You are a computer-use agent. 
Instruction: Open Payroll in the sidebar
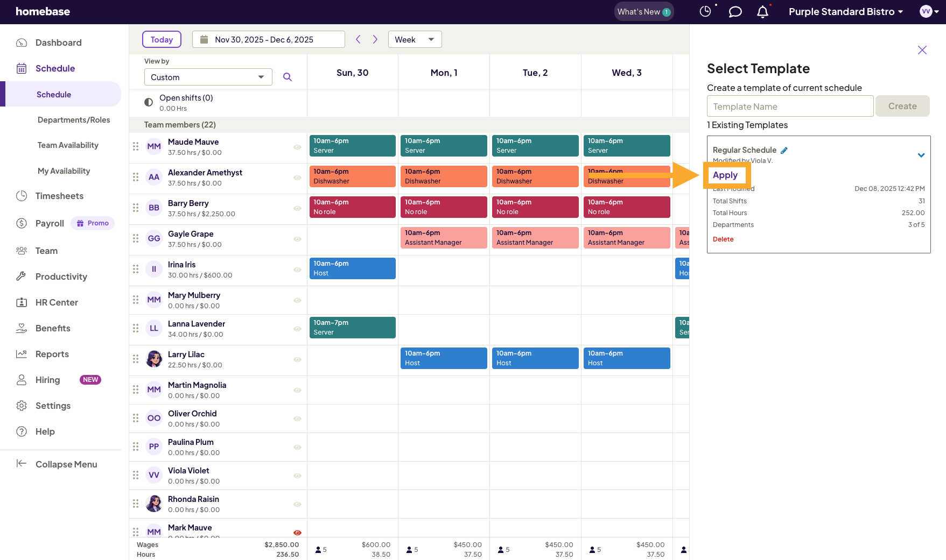click(x=50, y=223)
